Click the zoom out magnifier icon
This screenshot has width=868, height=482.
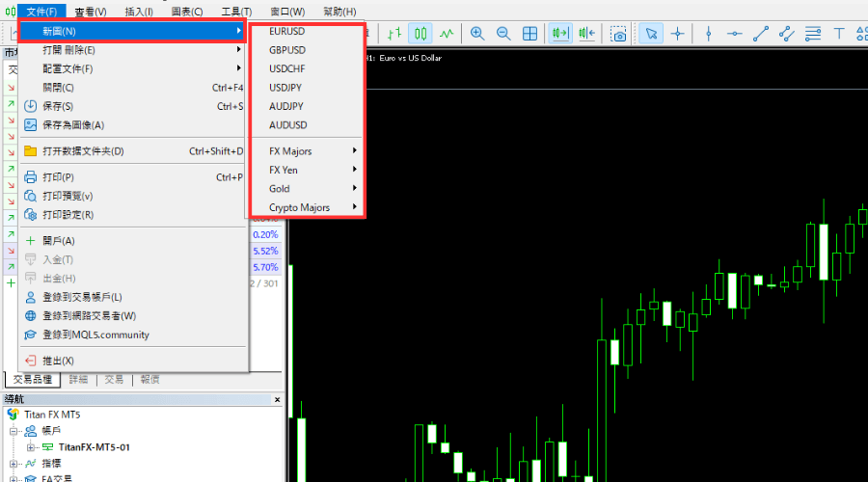[503, 34]
